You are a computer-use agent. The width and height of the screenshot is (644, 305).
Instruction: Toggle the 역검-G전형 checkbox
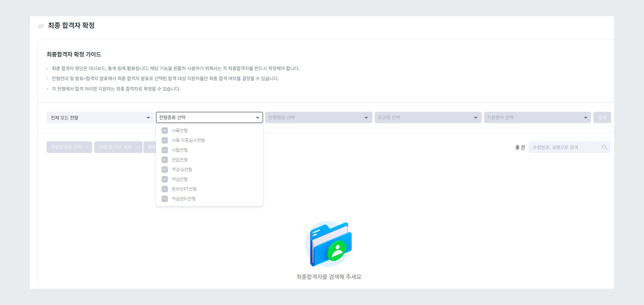tap(164, 169)
